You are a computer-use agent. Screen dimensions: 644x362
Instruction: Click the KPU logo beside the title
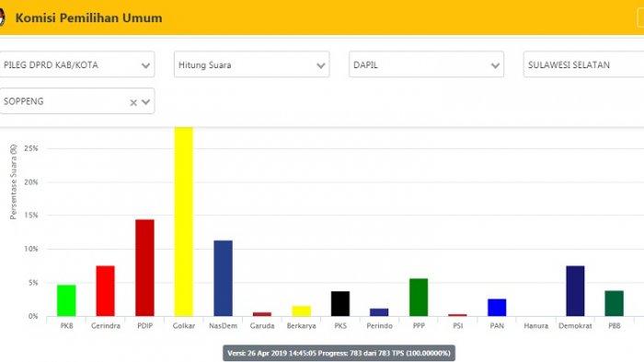pos(2,18)
